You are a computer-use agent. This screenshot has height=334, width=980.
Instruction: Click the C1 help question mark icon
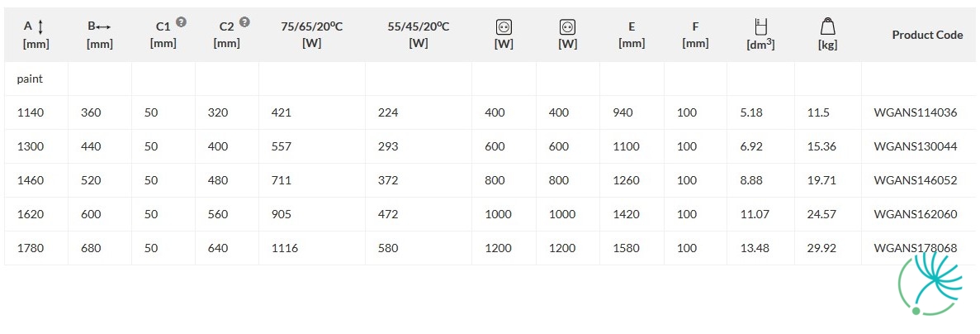pyautogui.click(x=182, y=21)
